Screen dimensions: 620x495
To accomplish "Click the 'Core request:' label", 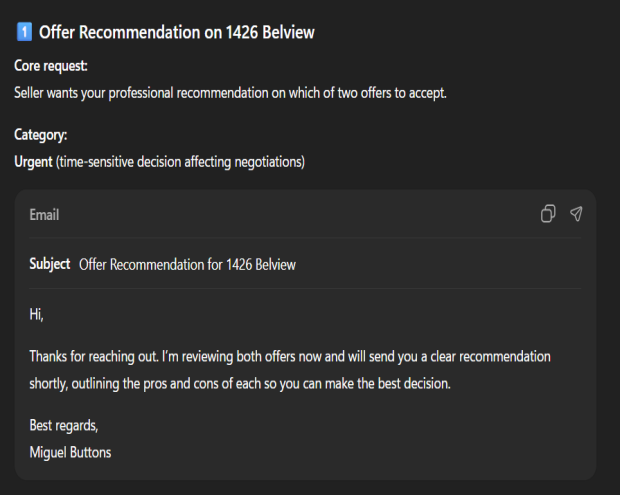I will pos(50,65).
